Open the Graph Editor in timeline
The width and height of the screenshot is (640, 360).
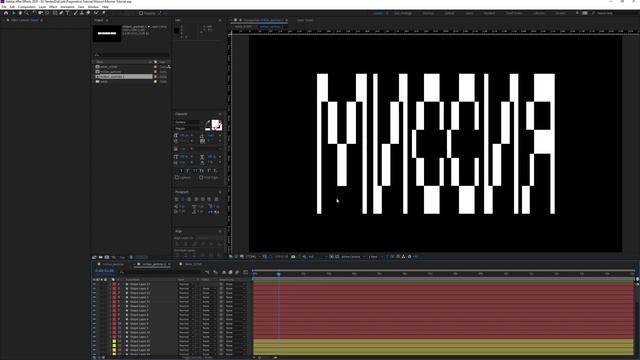pos(245,272)
